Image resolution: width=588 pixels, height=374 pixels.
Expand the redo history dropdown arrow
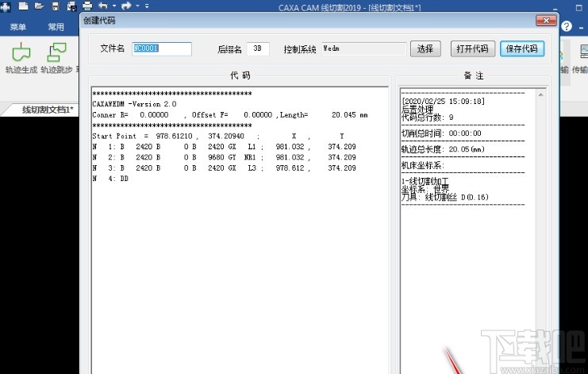click(137, 6)
